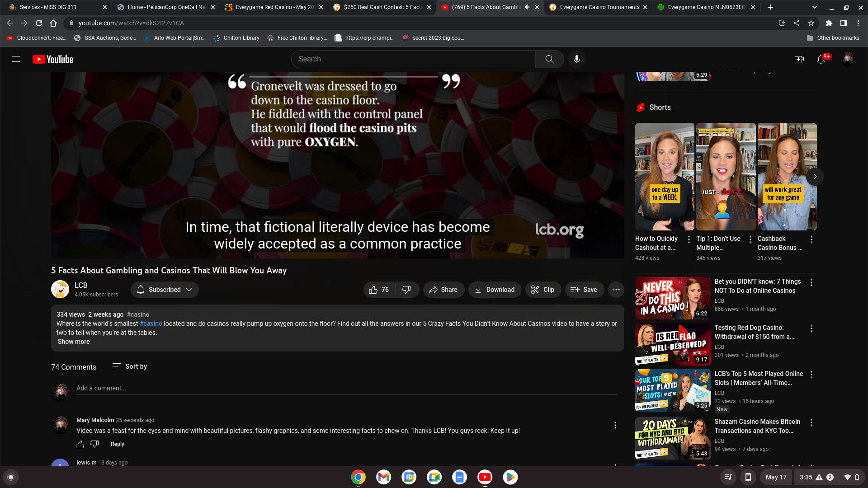Open Play Store from the shelf
Viewport: 868px width, 488px height.
510,477
